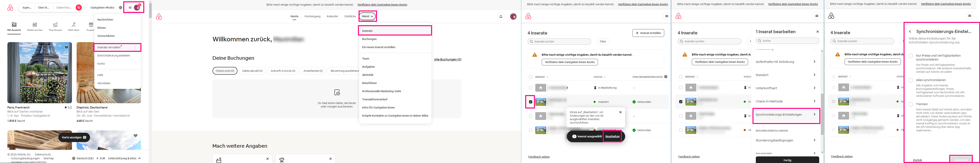Image resolution: width=980 pixels, height=163 pixels.
Task: Click the Inserate suchen search field
Action: [x=559, y=41]
